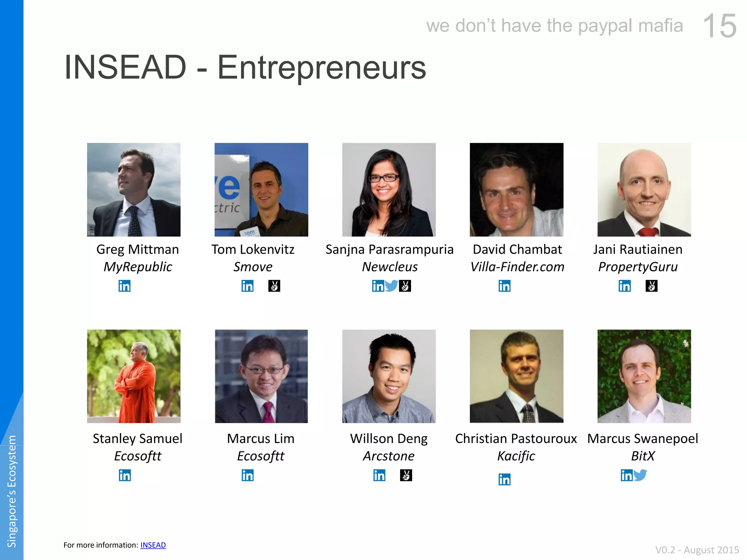Open Tom Lokenvitz's AngelList icon

(274, 286)
